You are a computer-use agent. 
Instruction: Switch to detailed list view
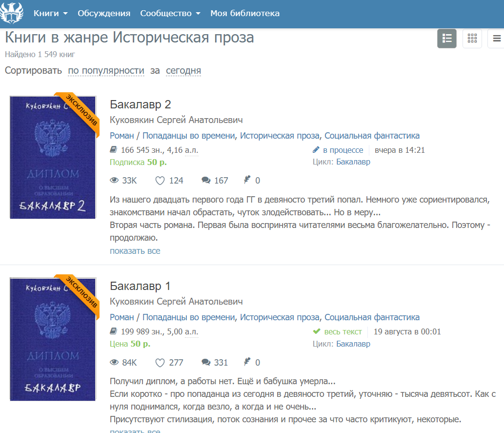446,39
